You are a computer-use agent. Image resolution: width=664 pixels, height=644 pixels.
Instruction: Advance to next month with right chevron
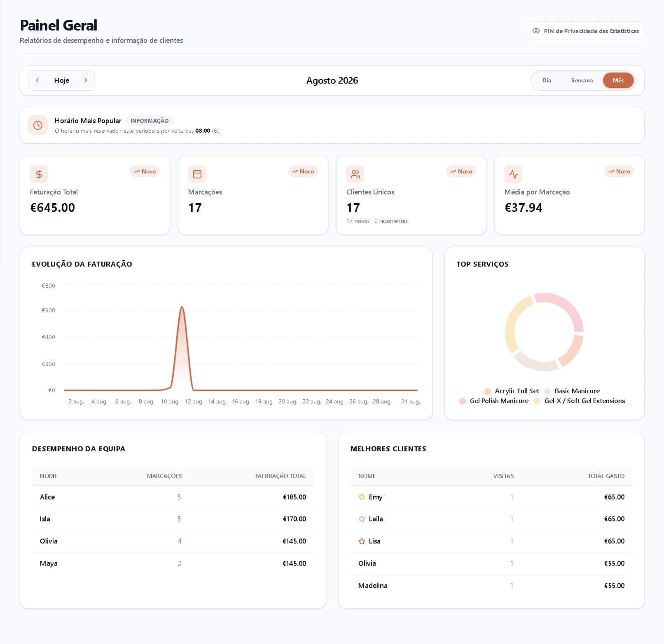click(x=86, y=80)
